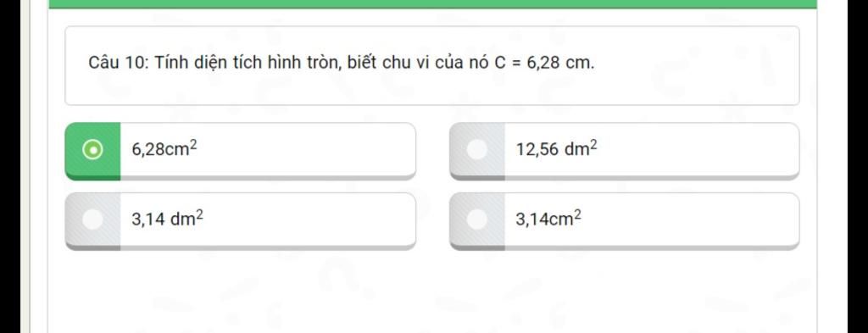Viewport: 868px width, 333px height.
Task: Click the grey radio area beside 3,14cm²
Action: tap(477, 220)
